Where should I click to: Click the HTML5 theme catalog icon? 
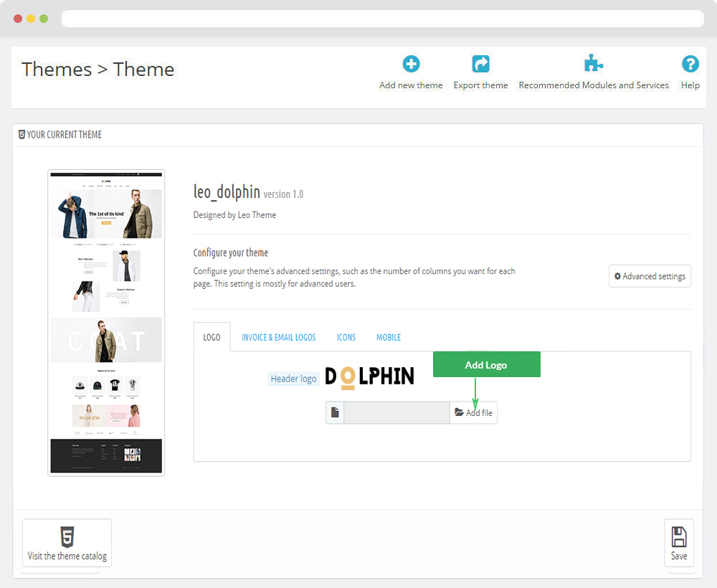click(67, 536)
